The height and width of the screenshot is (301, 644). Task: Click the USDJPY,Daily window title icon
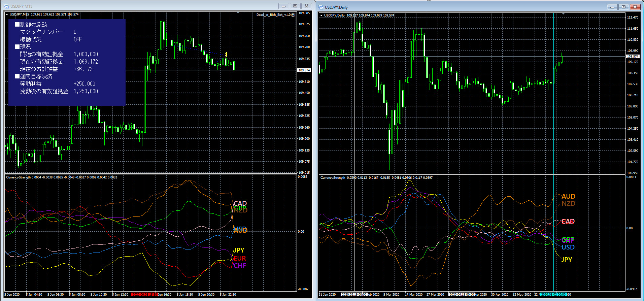(x=321, y=7)
